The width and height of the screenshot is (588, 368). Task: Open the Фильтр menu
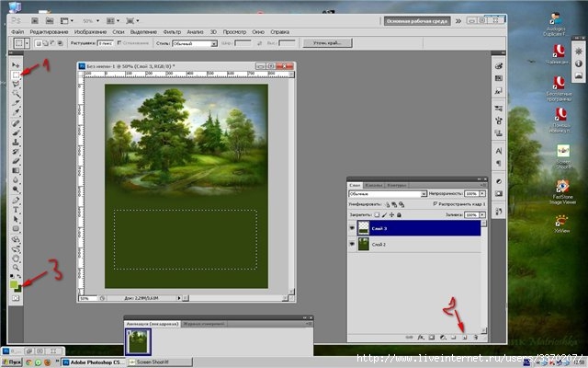click(x=172, y=32)
